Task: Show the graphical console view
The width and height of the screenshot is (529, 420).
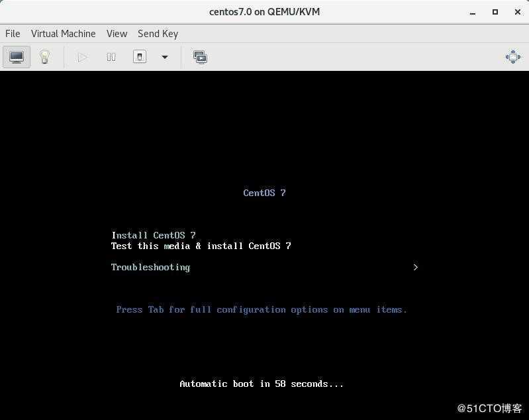Action: point(17,57)
